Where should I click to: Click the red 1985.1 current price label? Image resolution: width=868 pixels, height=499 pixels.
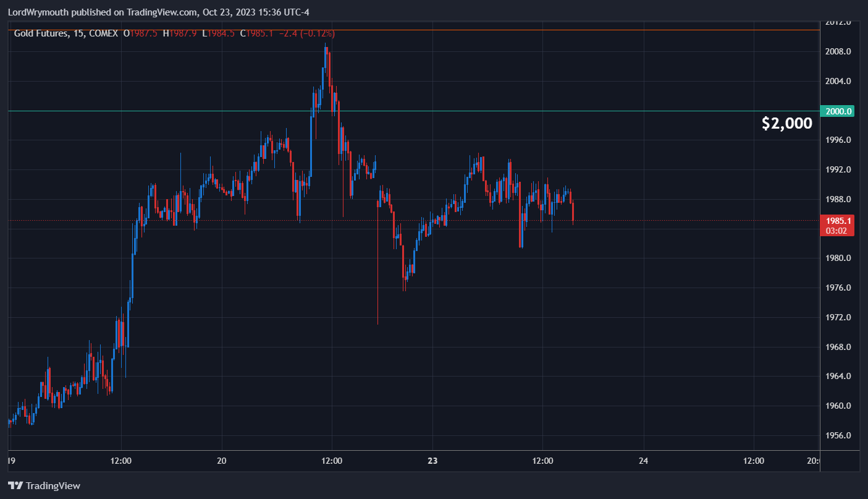[837, 220]
